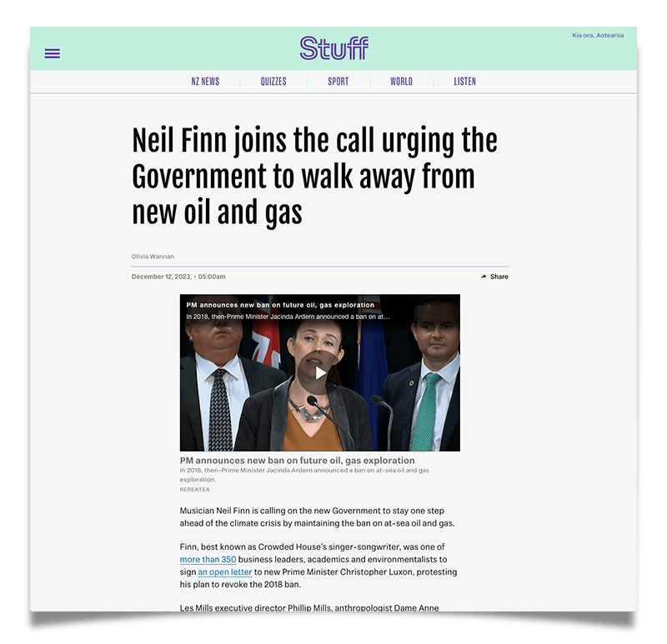Select the Sport nav item
This screenshot has width=667, height=644.
tap(339, 81)
